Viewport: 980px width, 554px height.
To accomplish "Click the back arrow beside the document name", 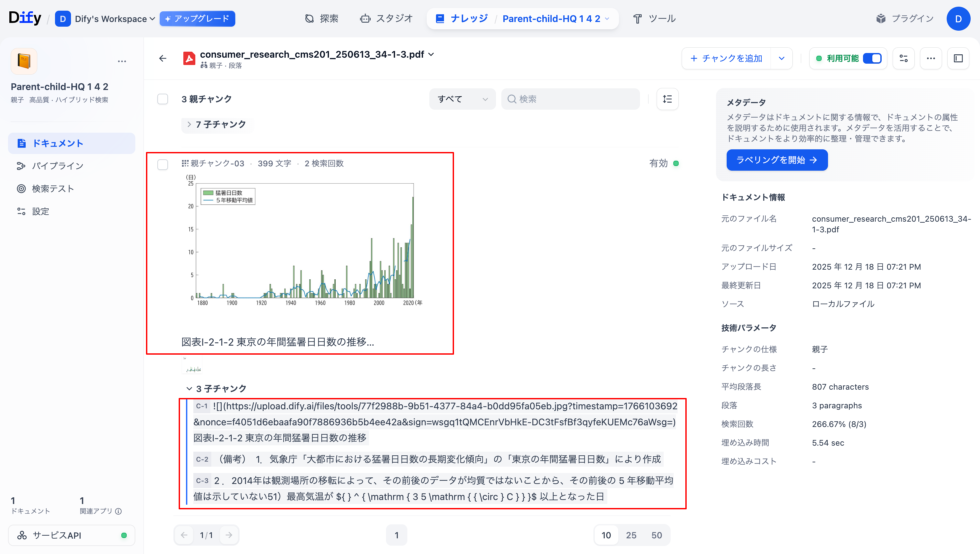I will (x=162, y=58).
